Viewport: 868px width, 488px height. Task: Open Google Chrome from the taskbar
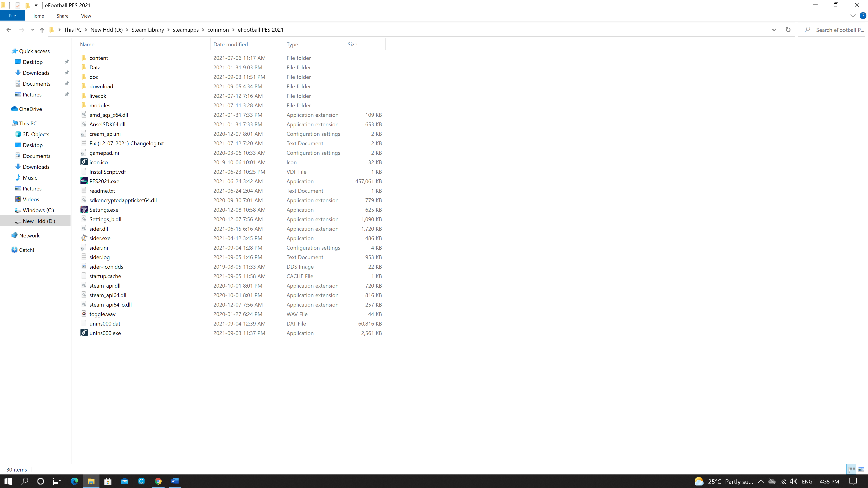(158, 481)
